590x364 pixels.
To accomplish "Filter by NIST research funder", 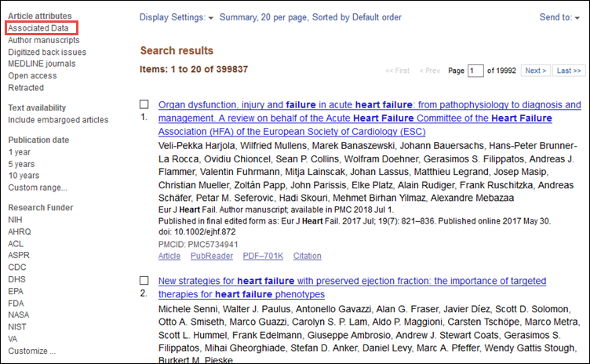I will (17, 326).
